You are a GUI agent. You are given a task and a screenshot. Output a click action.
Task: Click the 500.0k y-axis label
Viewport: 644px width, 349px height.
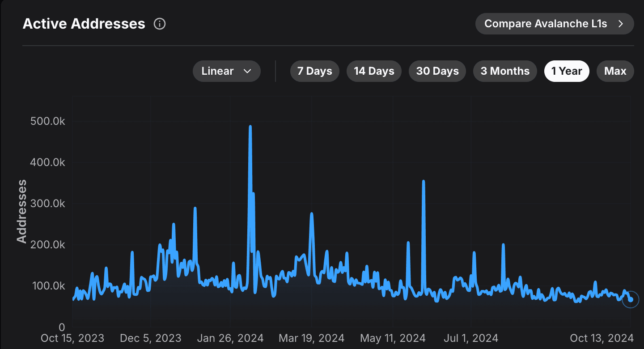point(47,121)
